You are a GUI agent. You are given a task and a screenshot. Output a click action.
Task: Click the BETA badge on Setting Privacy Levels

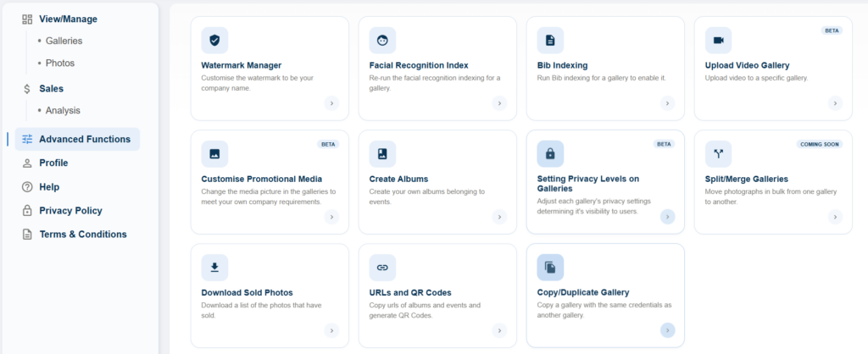665,144
